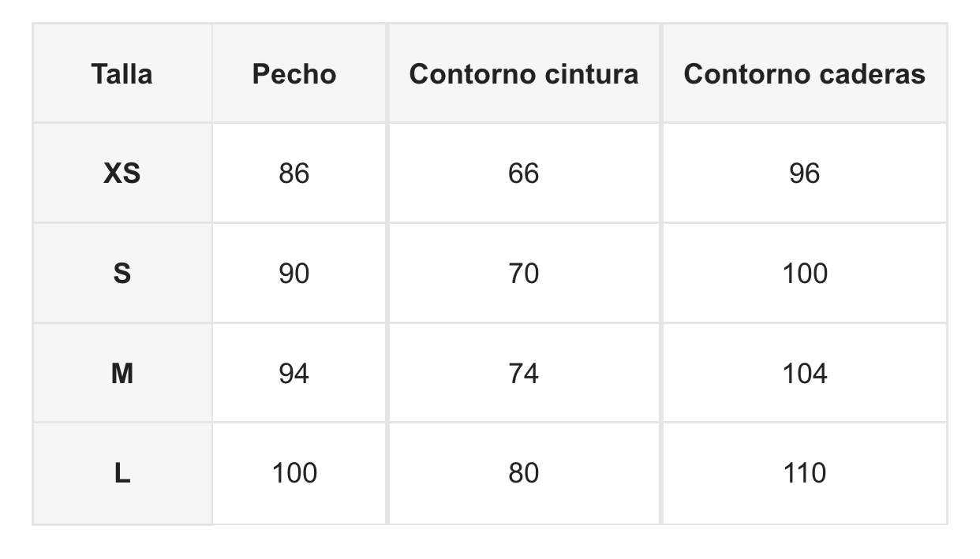The height and width of the screenshot is (559, 980).
Task: Click the XS size row label
Action: (122, 173)
